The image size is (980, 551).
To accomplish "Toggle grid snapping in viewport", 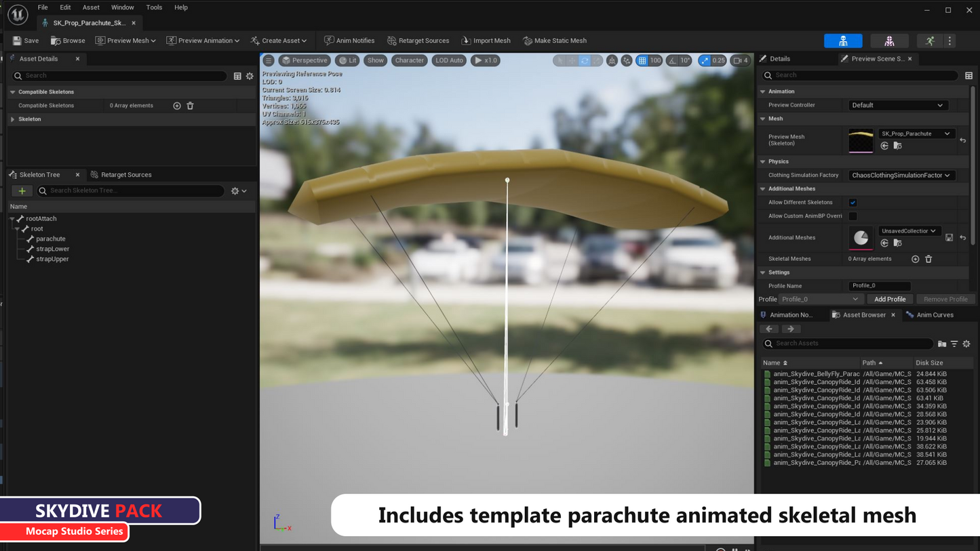I will pyautogui.click(x=642, y=60).
